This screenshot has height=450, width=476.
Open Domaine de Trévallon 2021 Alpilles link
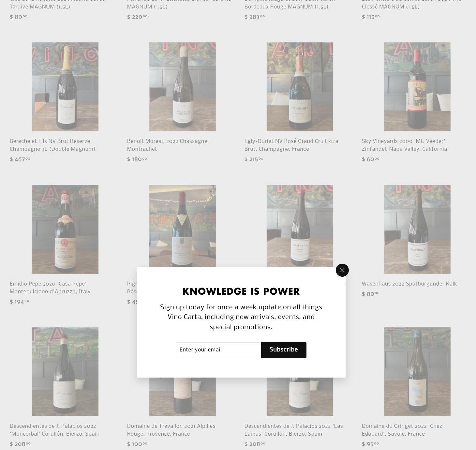[x=171, y=430]
